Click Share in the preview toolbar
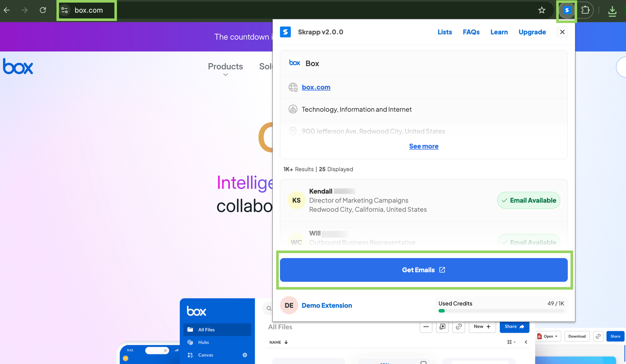The image size is (626, 364). coord(615,336)
